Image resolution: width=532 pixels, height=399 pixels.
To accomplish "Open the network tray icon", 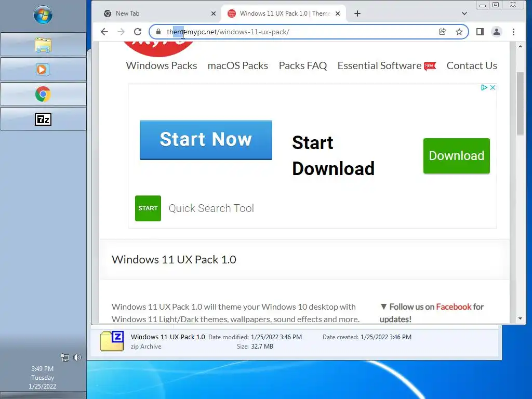I will coord(64,357).
